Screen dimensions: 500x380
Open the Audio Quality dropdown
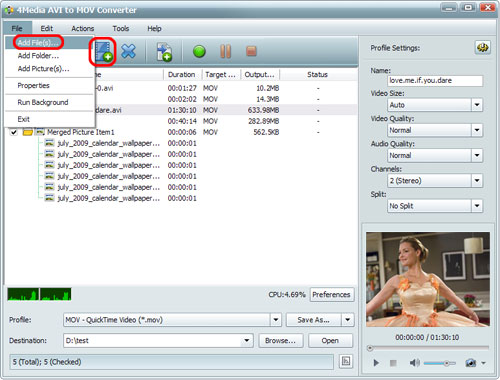pos(477,155)
